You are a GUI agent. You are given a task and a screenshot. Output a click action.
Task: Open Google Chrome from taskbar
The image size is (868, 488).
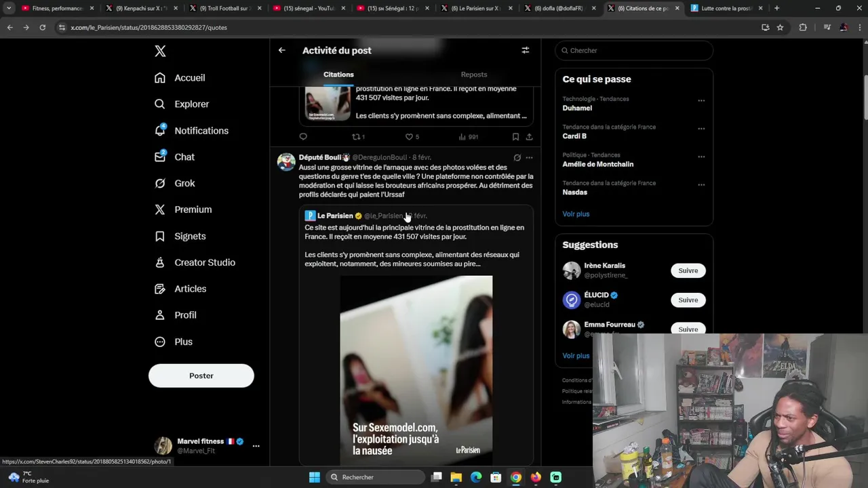click(516, 477)
